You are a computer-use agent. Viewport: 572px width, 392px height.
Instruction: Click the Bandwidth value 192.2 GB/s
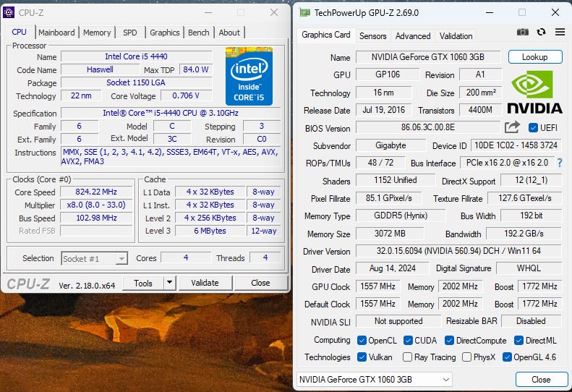click(524, 234)
